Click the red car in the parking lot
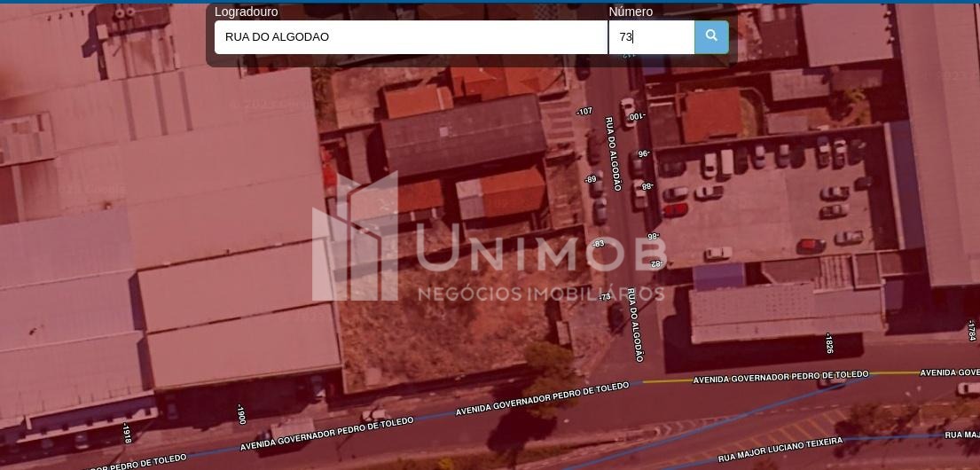 676,210
